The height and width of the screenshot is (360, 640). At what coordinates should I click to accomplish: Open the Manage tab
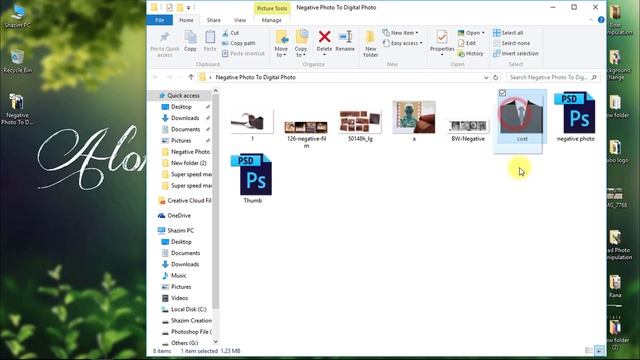click(x=271, y=20)
